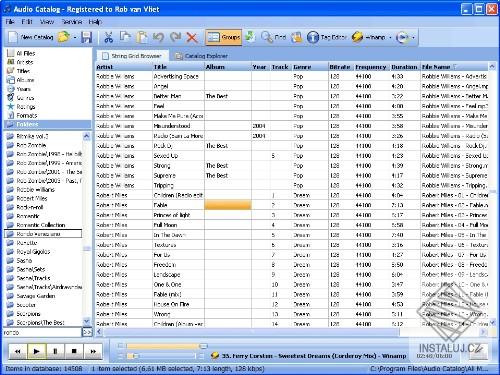Click the >> button beside the search field

(x=87, y=332)
